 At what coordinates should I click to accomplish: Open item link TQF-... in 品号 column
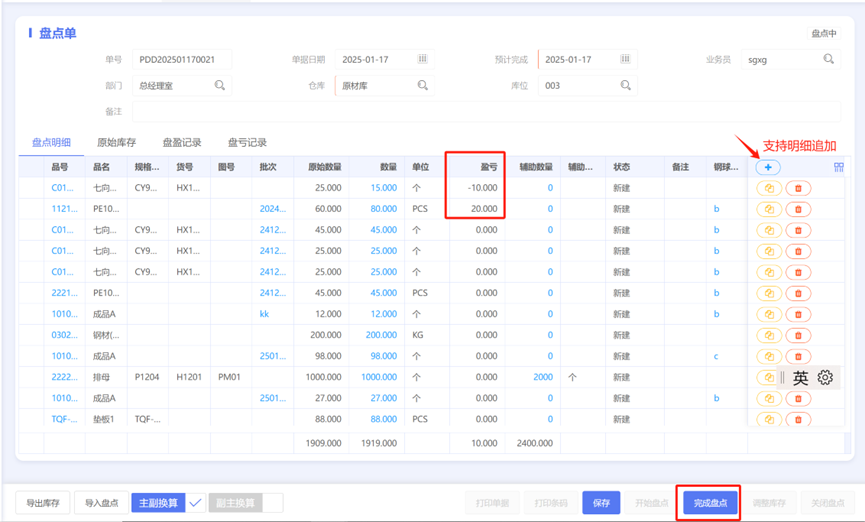[x=65, y=419]
